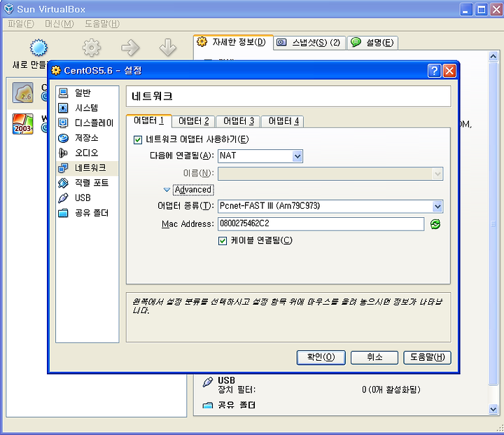Viewport: 504px width, 435px height.
Task: Click the right-arrow Start toolbar icon
Action: pos(130,48)
